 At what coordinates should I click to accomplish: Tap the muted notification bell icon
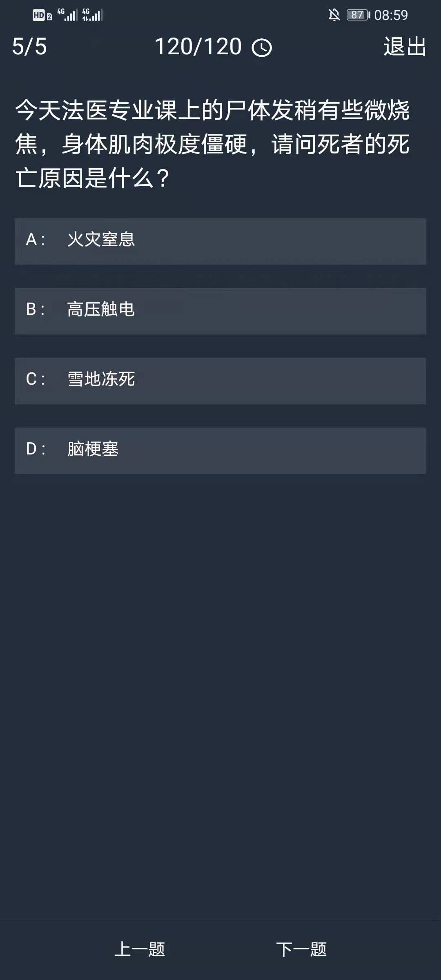pos(334,15)
